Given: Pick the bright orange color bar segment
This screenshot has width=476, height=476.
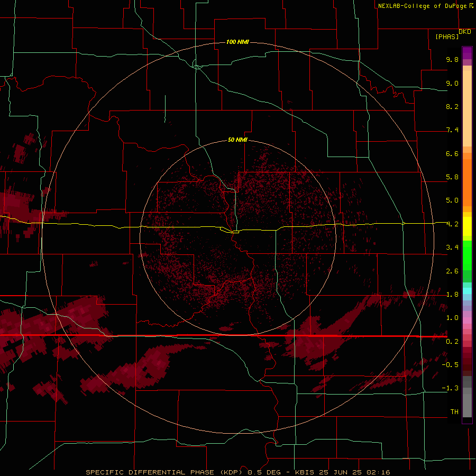Looking at the screenshot, I should [467, 183].
